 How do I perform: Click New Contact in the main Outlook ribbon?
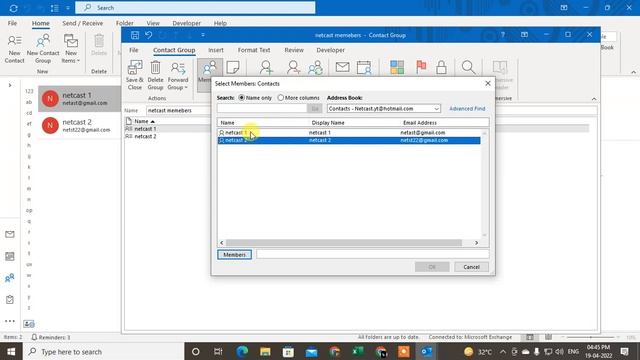point(14,49)
